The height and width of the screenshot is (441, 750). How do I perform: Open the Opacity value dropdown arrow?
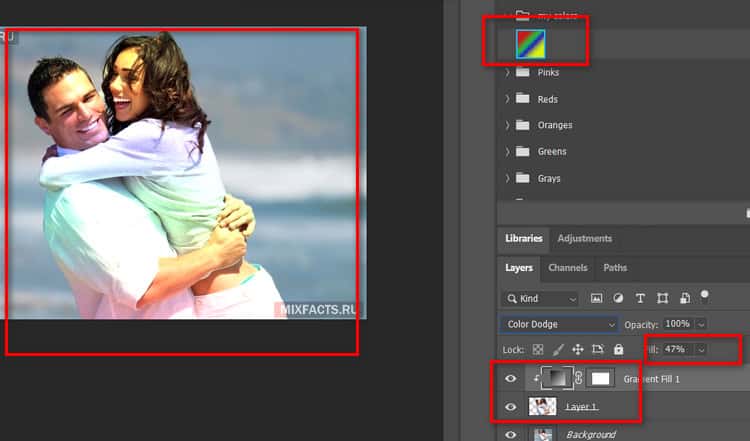(x=701, y=325)
